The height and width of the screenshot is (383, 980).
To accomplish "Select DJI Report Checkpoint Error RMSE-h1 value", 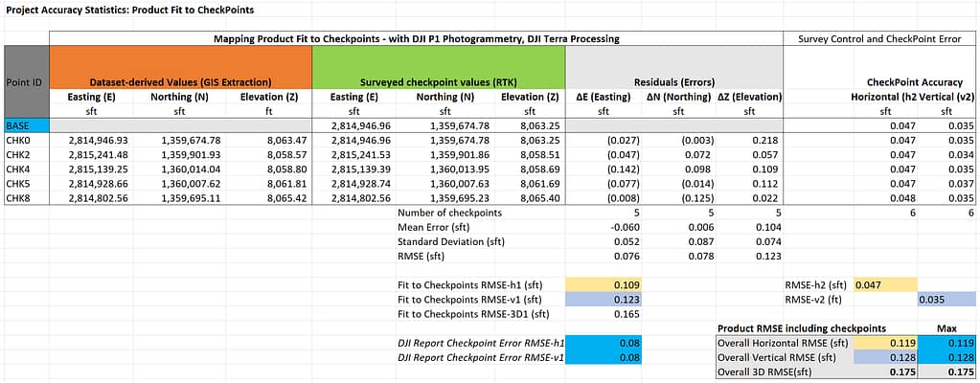I will (x=599, y=341).
